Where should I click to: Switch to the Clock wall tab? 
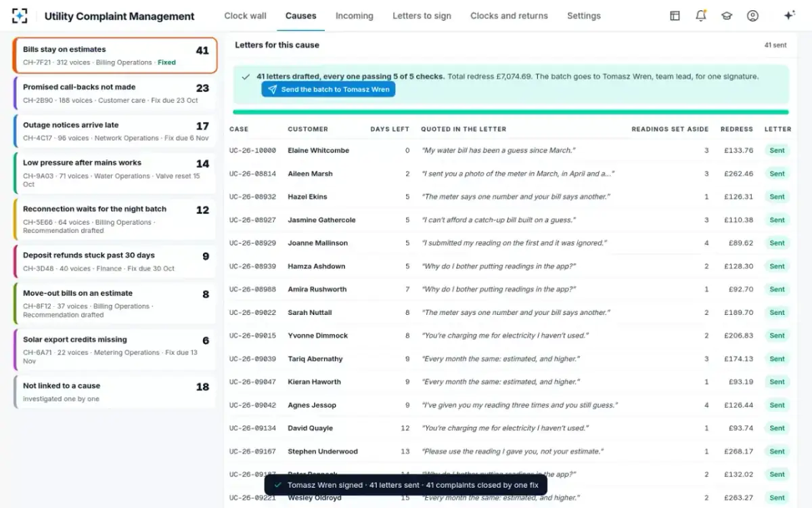click(245, 16)
